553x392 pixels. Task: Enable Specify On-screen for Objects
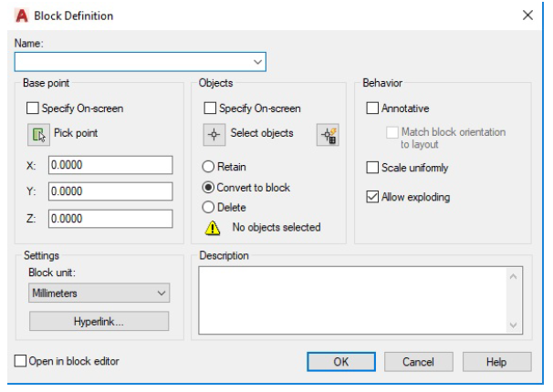(208, 108)
